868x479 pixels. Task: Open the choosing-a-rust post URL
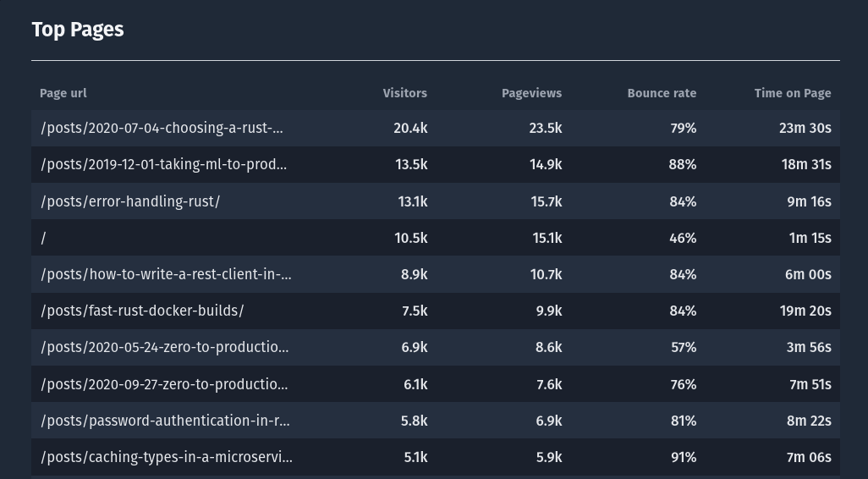click(162, 128)
